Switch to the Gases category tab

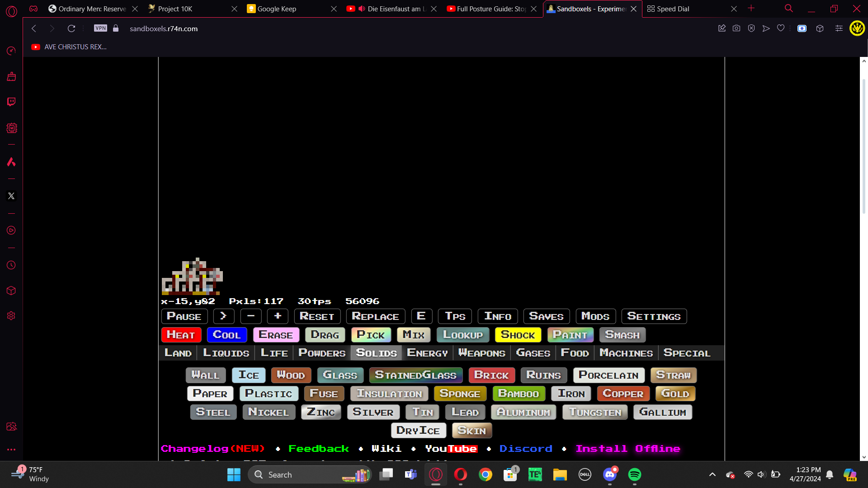pyautogui.click(x=533, y=353)
